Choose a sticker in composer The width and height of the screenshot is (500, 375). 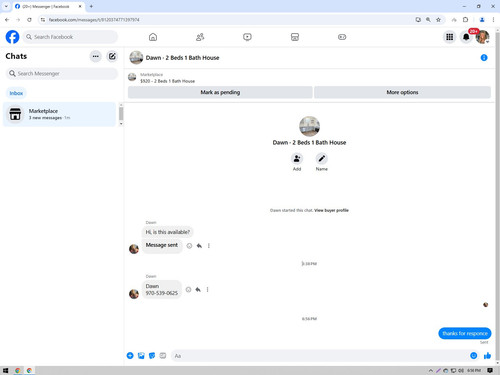[x=152, y=356]
